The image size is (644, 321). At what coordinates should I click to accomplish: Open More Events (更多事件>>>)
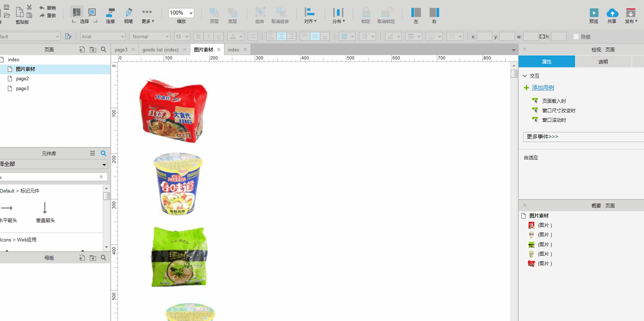(584, 137)
